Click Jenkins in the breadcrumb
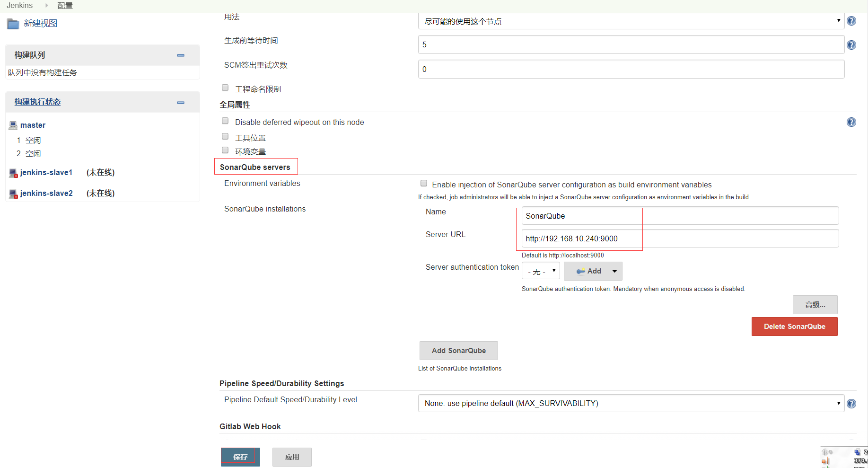The width and height of the screenshot is (868, 468). [20, 5]
